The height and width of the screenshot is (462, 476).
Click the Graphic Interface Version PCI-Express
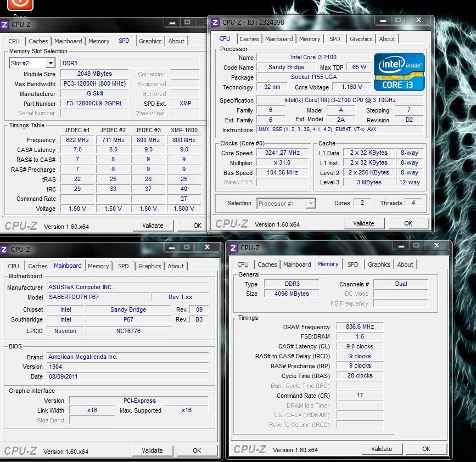pos(139,401)
